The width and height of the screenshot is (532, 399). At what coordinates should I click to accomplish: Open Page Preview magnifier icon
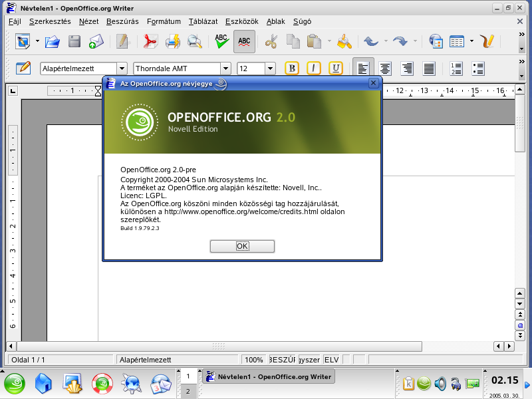195,41
